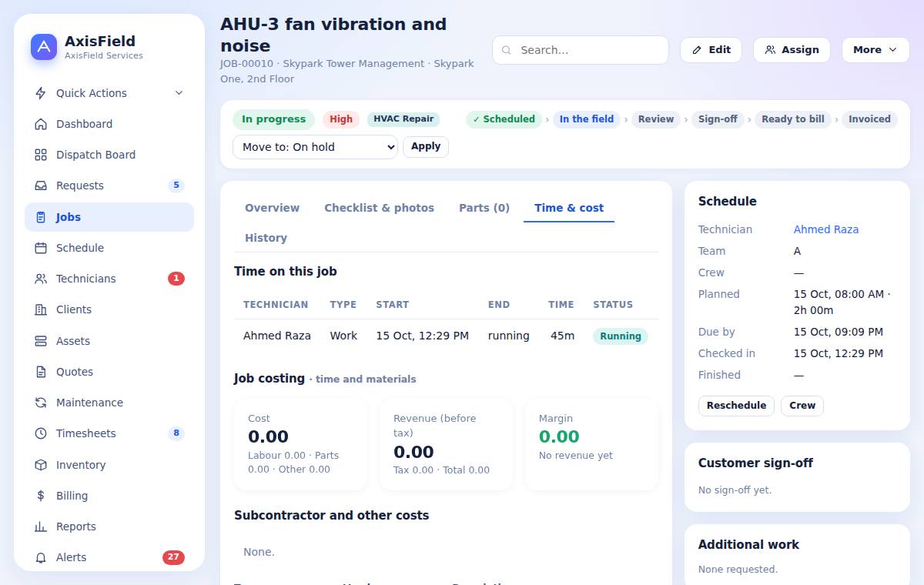Click the Billing dollar icon
Viewport: 924px width, 585px height.
point(41,496)
